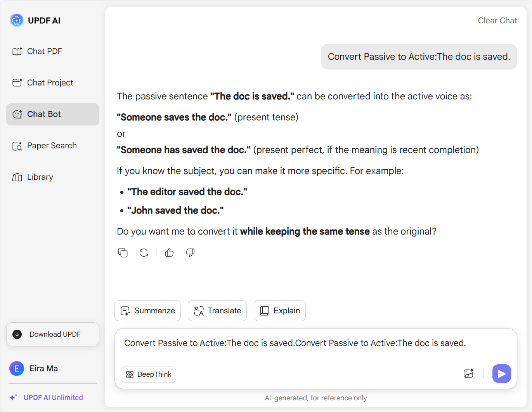Choose the Explain quick action
Viewport: 532px width, 412px height.
[x=279, y=311]
